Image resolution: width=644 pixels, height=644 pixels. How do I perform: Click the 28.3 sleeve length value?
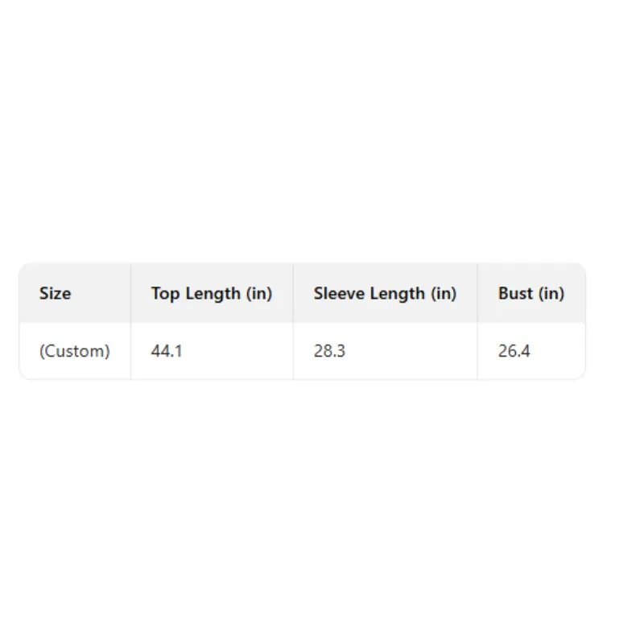click(330, 351)
